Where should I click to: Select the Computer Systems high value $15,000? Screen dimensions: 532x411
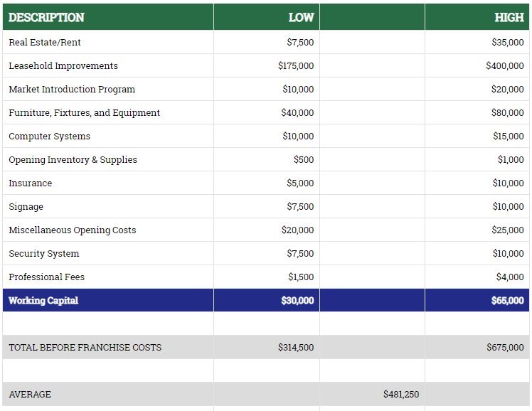tap(508, 137)
